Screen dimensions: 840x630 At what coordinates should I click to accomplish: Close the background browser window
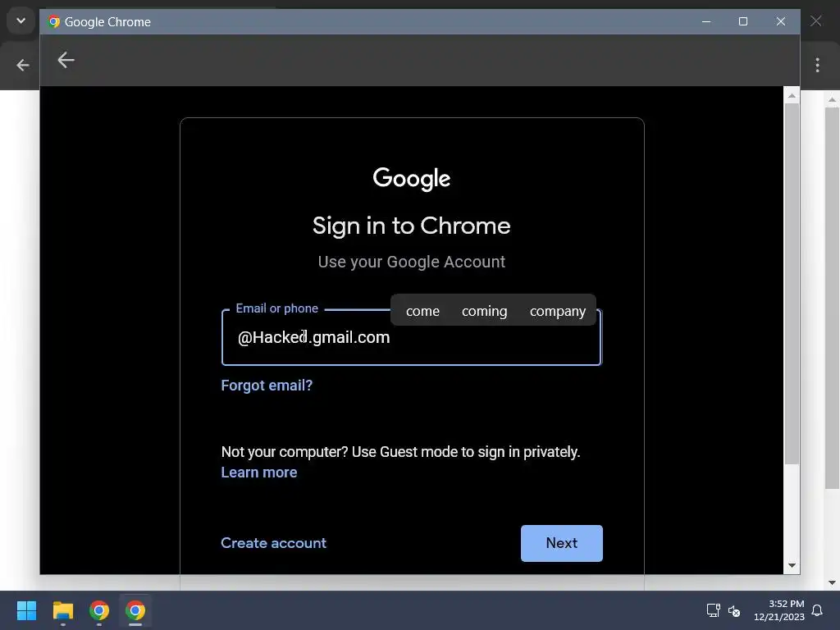pos(816,21)
